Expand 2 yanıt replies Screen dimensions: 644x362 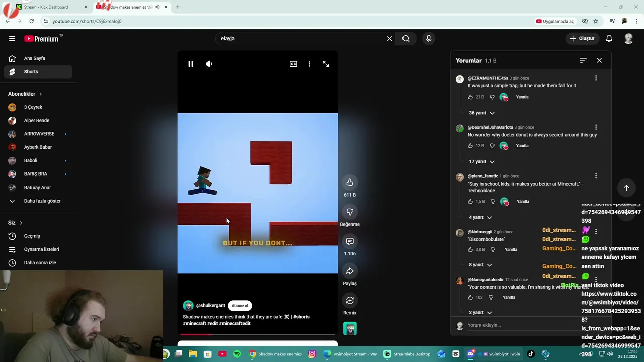(x=480, y=313)
